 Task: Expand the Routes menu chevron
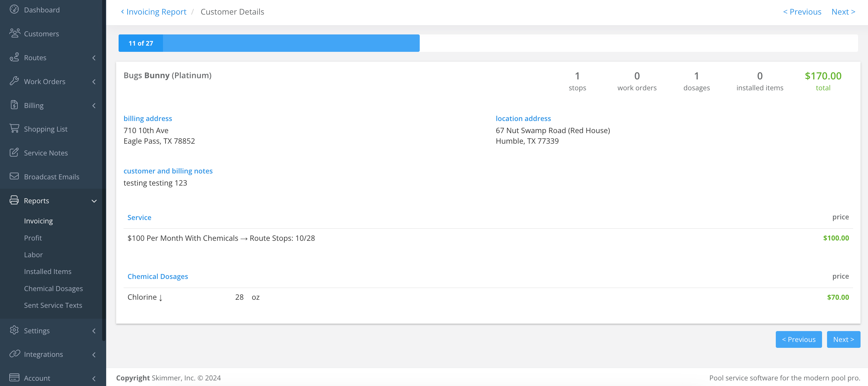click(x=94, y=58)
